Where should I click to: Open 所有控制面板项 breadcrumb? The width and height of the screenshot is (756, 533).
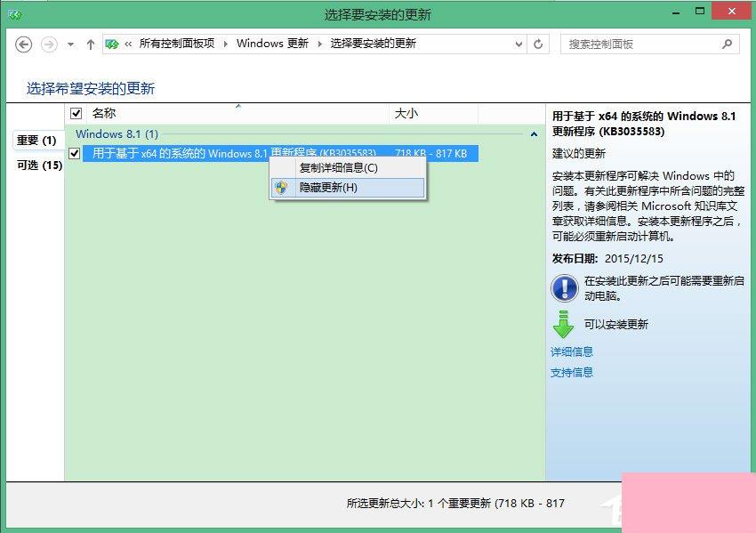click(177, 44)
